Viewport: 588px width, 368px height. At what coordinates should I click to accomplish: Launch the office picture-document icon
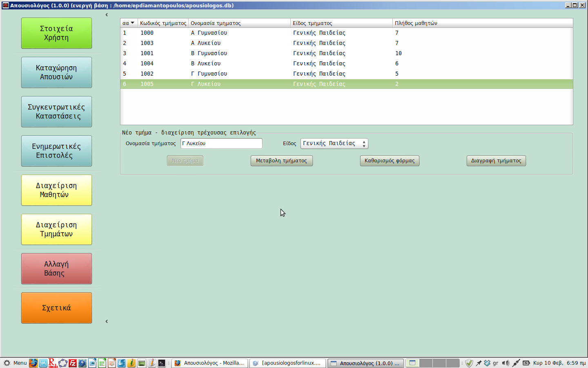92,363
